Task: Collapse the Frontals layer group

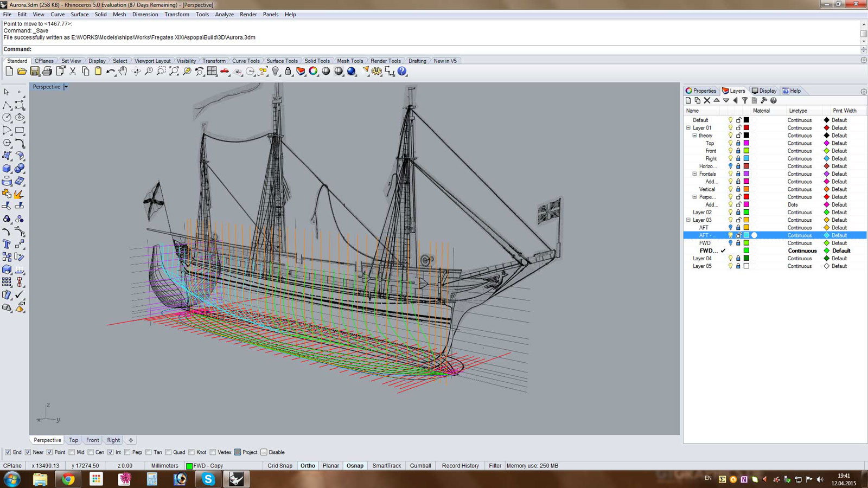Action: (x=694, y=174)
